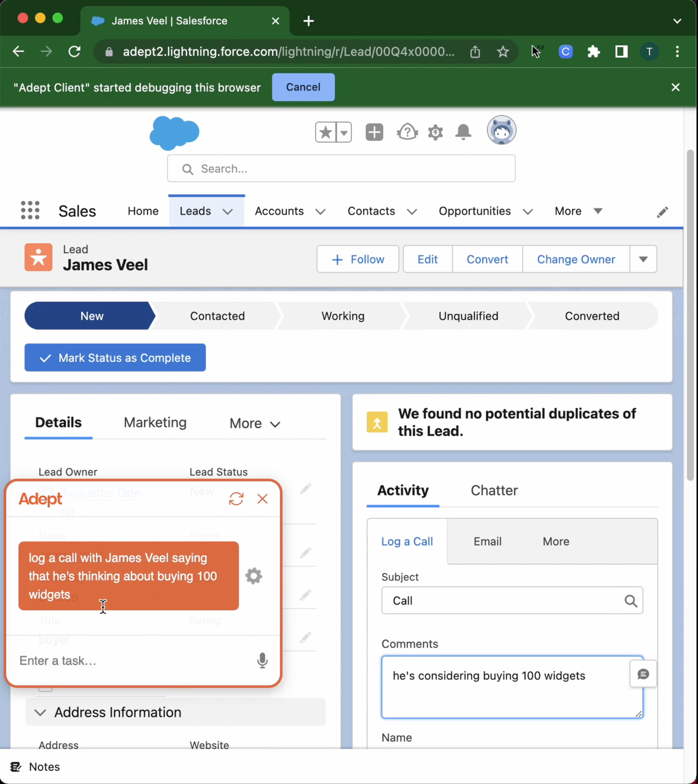The height and width of the screenshot is (784, 698).
Task: Open the Favorites star icon
Action: [326, 133]
